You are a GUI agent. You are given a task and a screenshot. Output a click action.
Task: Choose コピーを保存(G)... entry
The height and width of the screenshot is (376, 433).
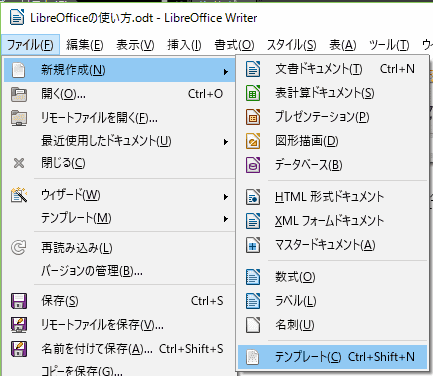tap(120, 370)
